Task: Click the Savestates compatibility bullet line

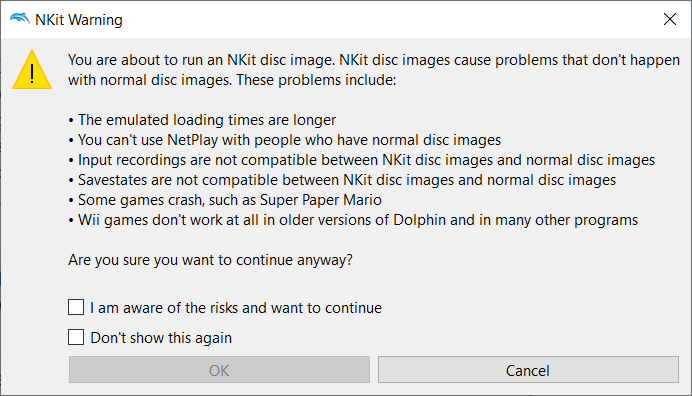Action: (x=342, y=180)
